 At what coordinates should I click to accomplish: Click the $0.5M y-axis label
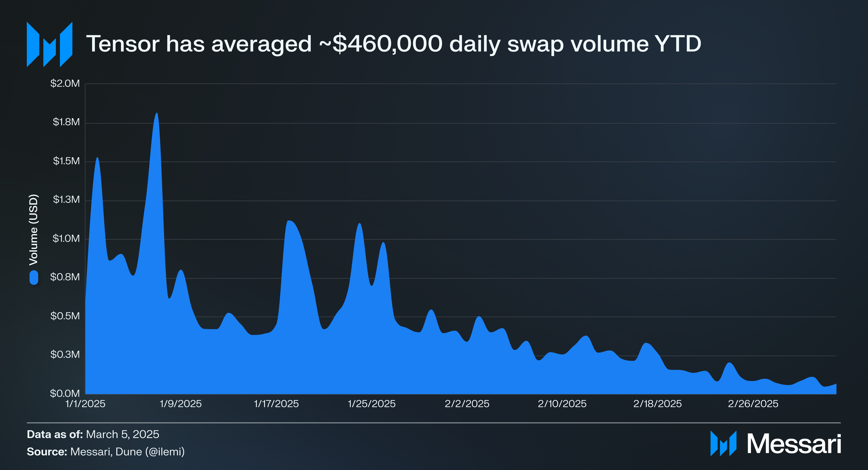coord(65,316)
